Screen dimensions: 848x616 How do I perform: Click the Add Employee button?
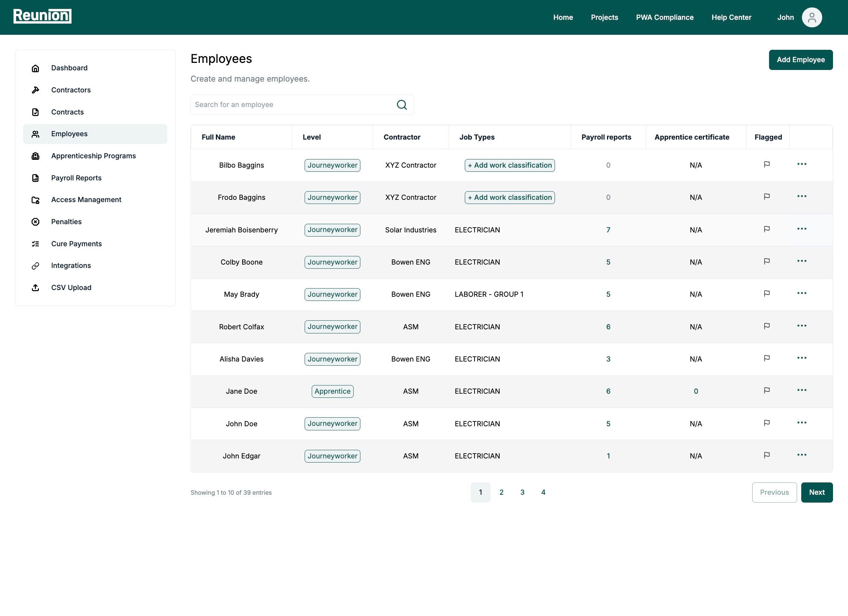click(x=800, y=60)
